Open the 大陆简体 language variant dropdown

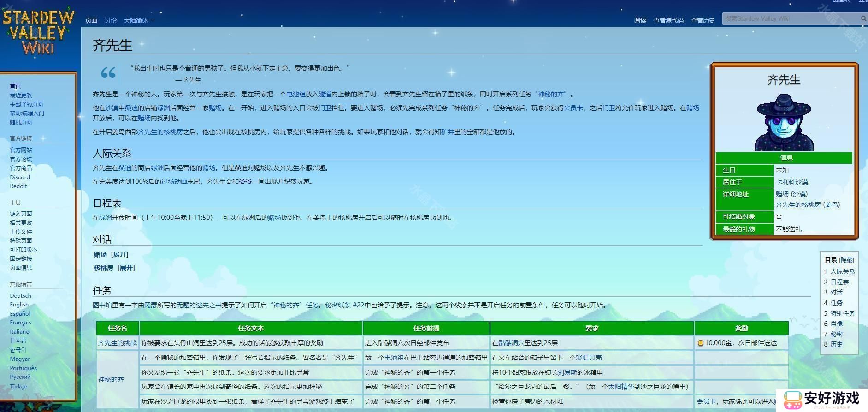tap(138, 20)
